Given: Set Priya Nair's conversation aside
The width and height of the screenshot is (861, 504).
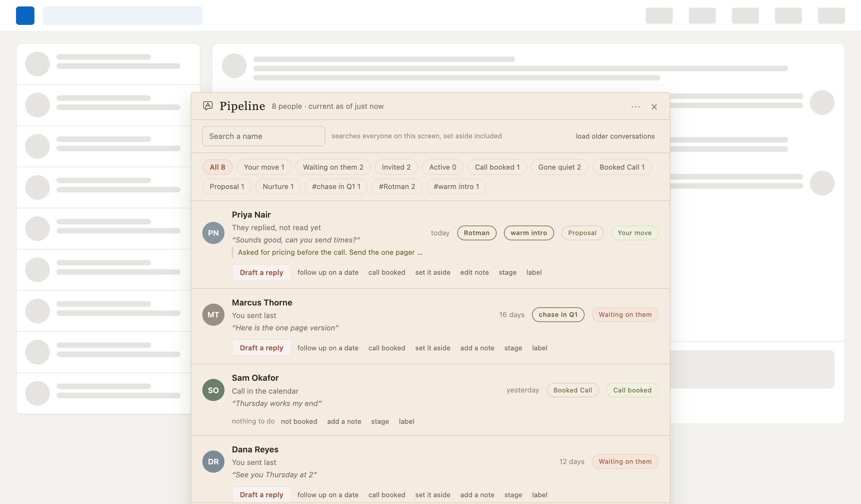Looking at the screenshot, I should point(433,273).
